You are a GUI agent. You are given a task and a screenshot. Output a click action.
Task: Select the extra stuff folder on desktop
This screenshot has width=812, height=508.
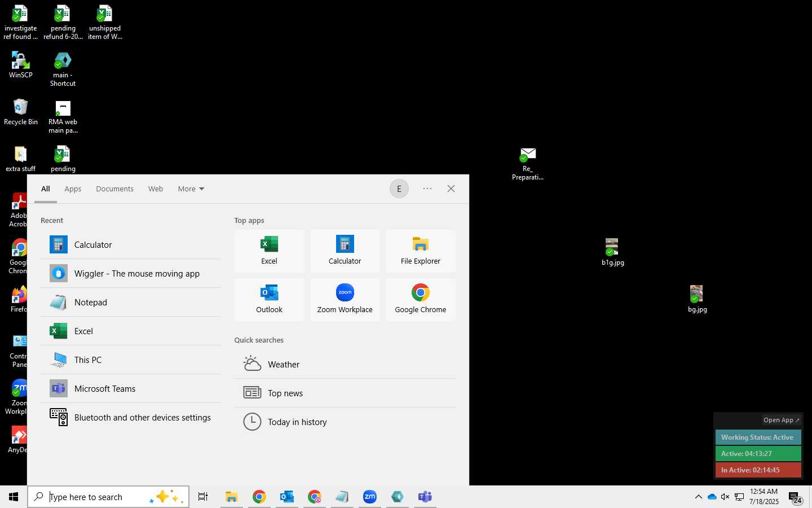tap(21, 159)
